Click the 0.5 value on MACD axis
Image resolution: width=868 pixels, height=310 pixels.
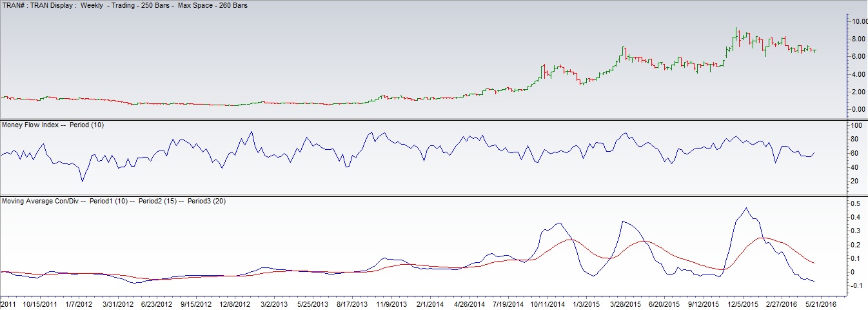[x=856, y=203]
